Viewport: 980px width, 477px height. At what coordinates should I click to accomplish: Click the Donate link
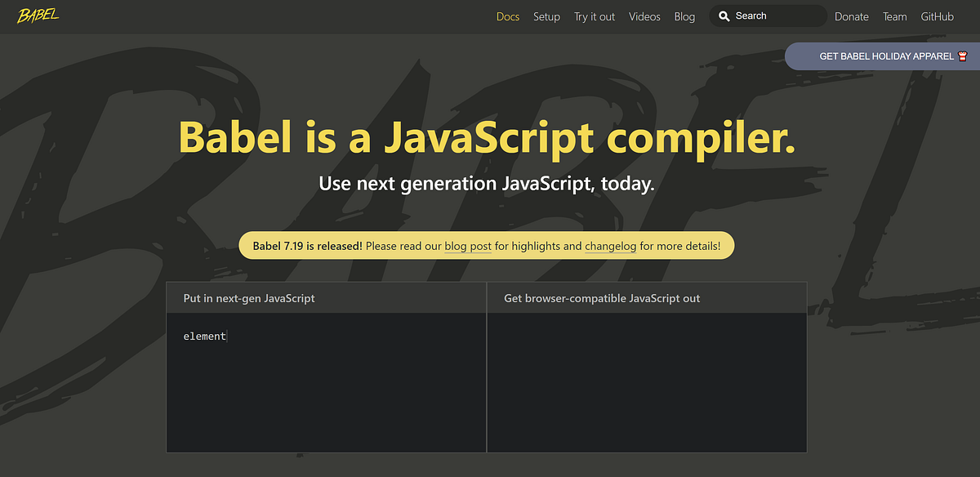point(852,16)
